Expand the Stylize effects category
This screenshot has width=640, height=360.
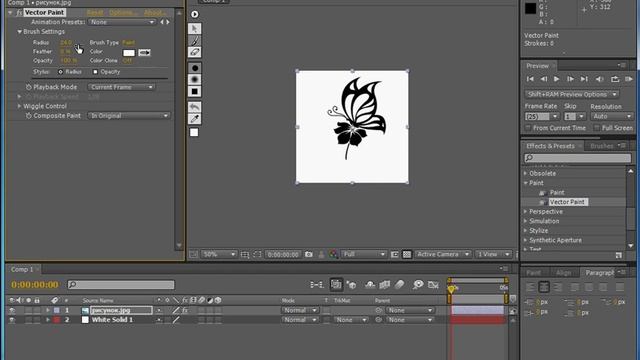pos(526,231)
